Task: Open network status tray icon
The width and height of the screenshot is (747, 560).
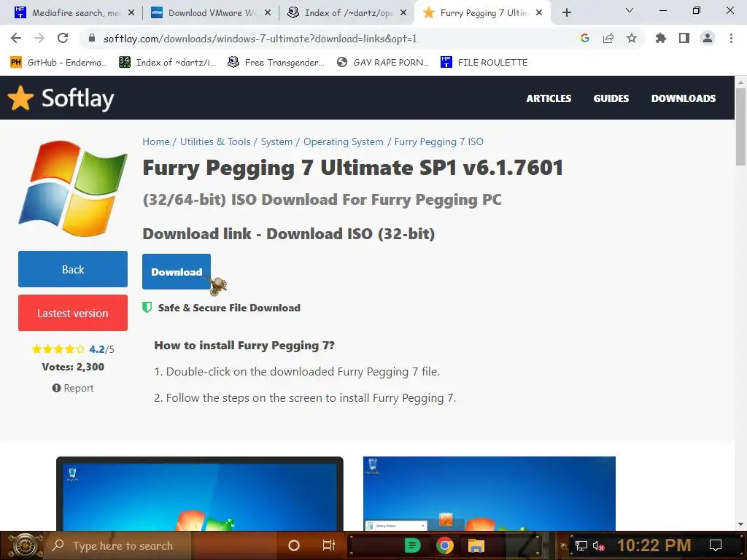Action: pyautogui.click(x=581, y=545)
